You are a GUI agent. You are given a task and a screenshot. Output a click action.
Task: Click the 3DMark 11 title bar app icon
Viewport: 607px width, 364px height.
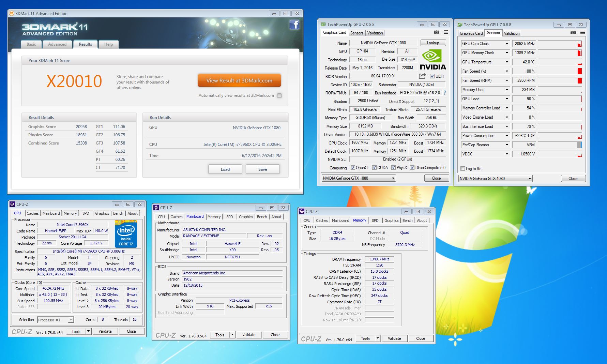click(11, 13)
